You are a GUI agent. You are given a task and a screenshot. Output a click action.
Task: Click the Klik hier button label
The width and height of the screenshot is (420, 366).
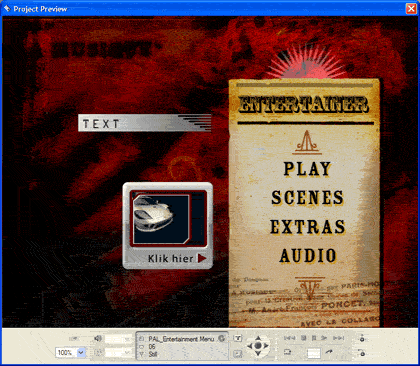click(170, 258)
